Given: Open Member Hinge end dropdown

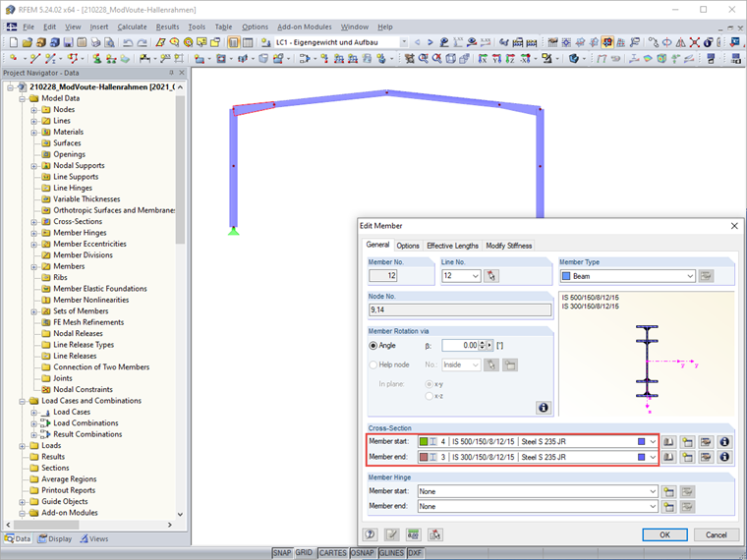Looking at the screenshot, I should tap(653, 507).
